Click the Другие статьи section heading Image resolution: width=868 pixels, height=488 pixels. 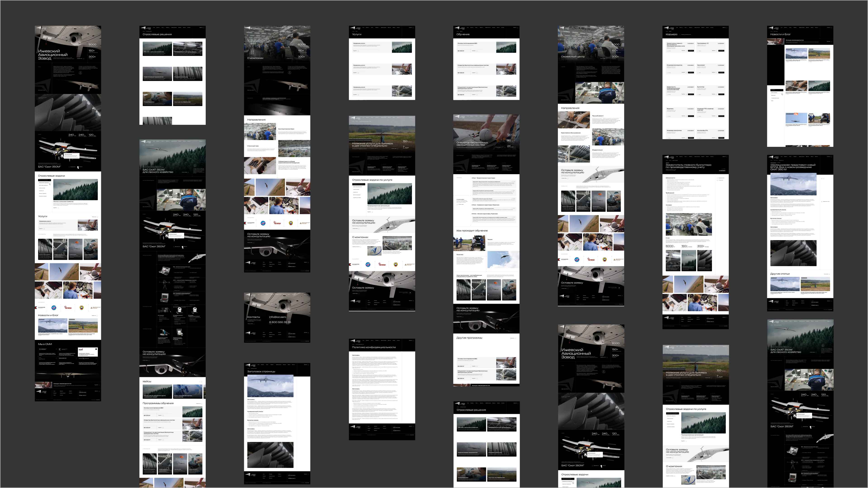[780, 274]
